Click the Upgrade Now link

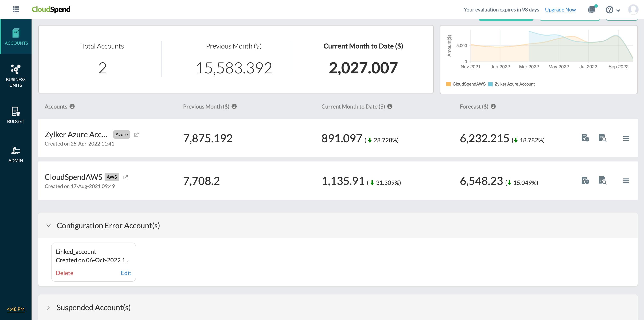tap(560, 10)
